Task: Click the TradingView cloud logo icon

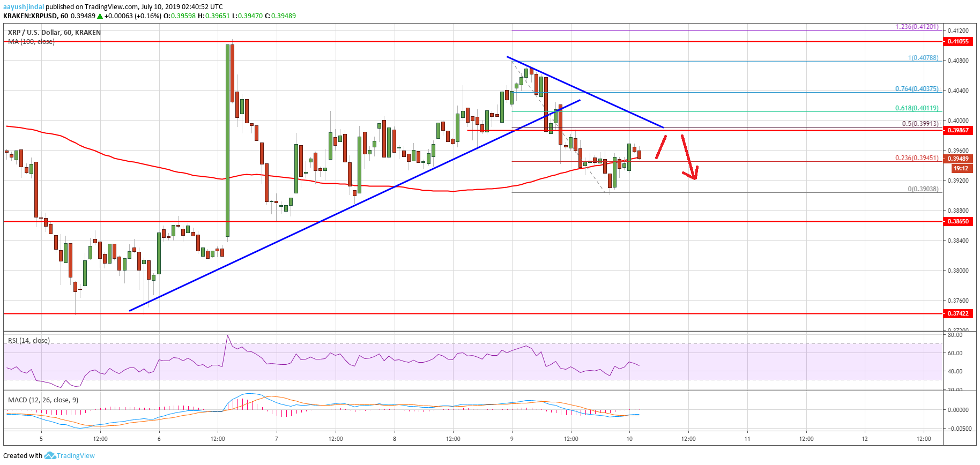Action: (50, 455)
